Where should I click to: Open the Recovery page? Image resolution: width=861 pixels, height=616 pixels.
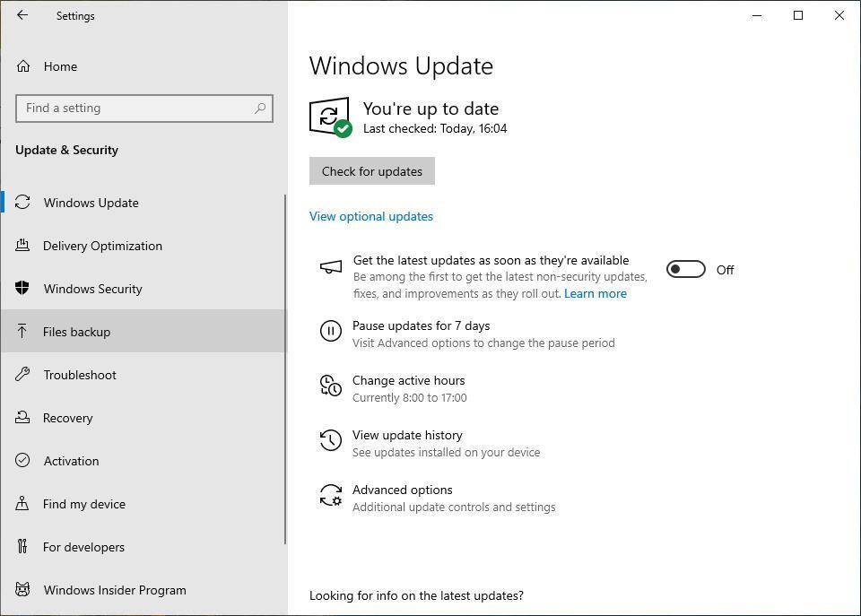[x=143, y=418]
